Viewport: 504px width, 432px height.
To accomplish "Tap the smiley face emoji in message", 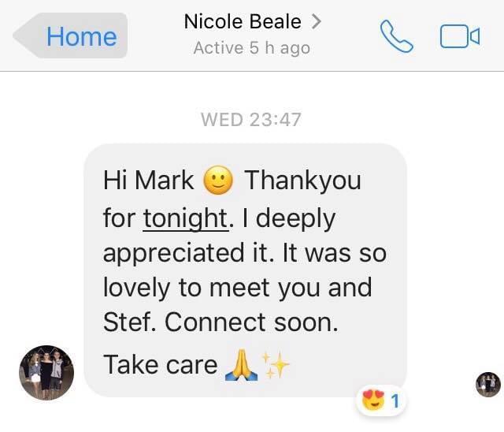I will click(x=218, y=181).
